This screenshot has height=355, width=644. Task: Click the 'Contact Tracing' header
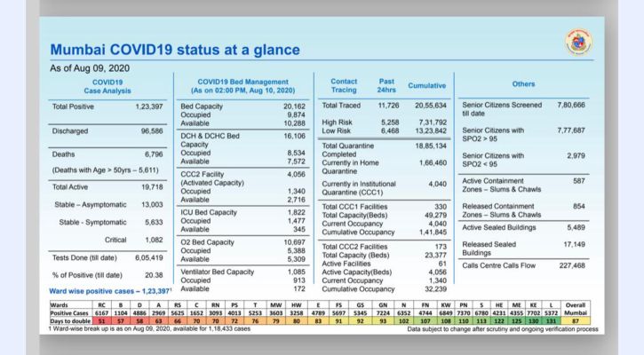coord(343,84)
